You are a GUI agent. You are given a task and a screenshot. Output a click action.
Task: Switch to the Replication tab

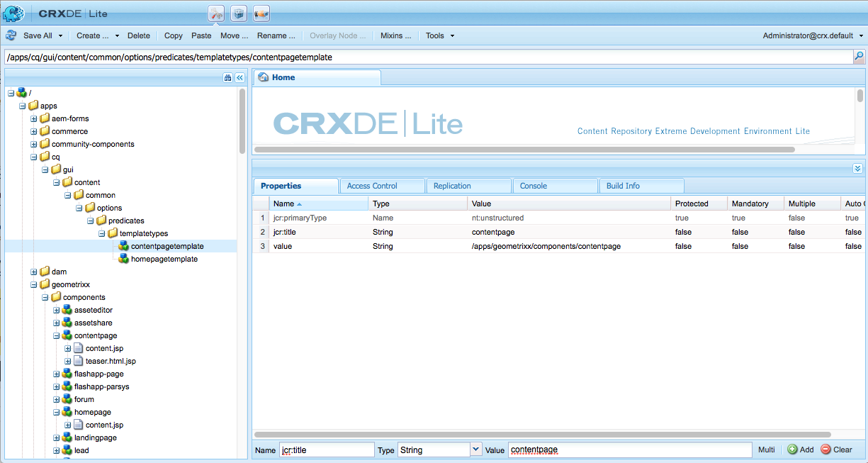pos(469,186)
